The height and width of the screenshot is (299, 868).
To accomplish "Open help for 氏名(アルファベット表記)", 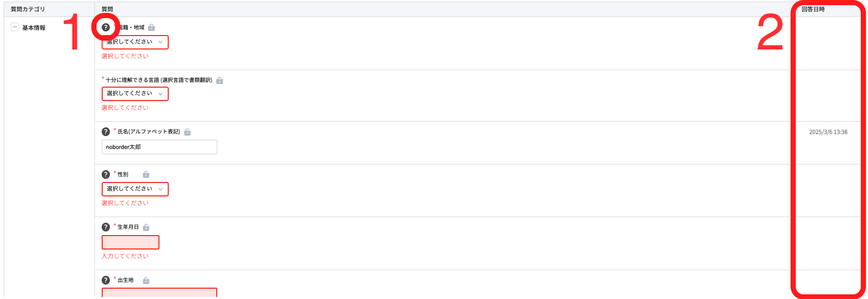I will [x=106, y=132].
